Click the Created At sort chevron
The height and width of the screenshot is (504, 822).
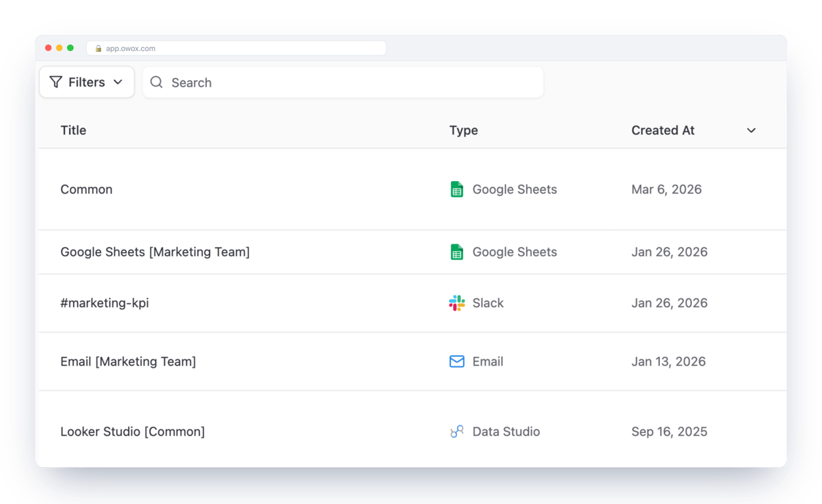751,131
